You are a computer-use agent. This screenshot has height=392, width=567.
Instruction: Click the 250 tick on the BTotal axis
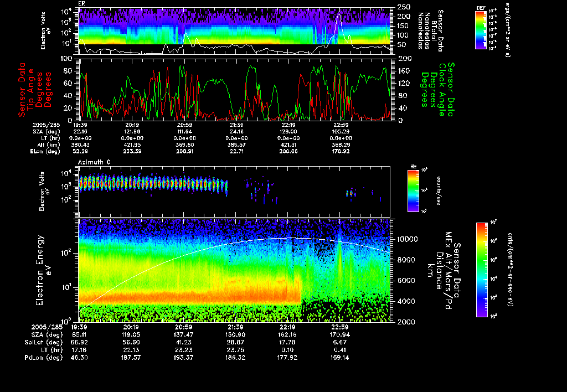(404, 7)
